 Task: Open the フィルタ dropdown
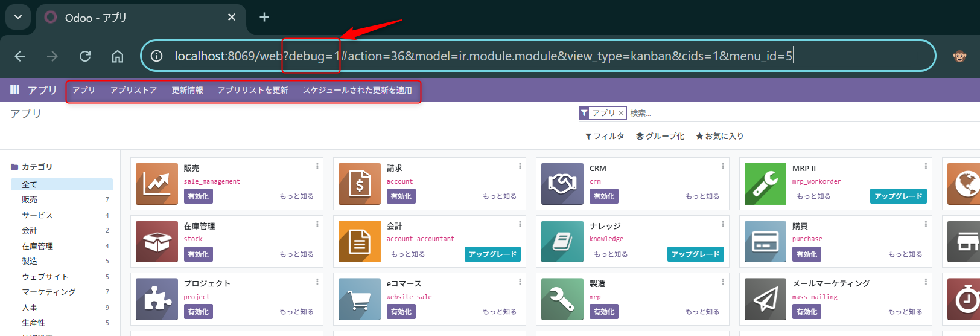(x=605, y=136)
